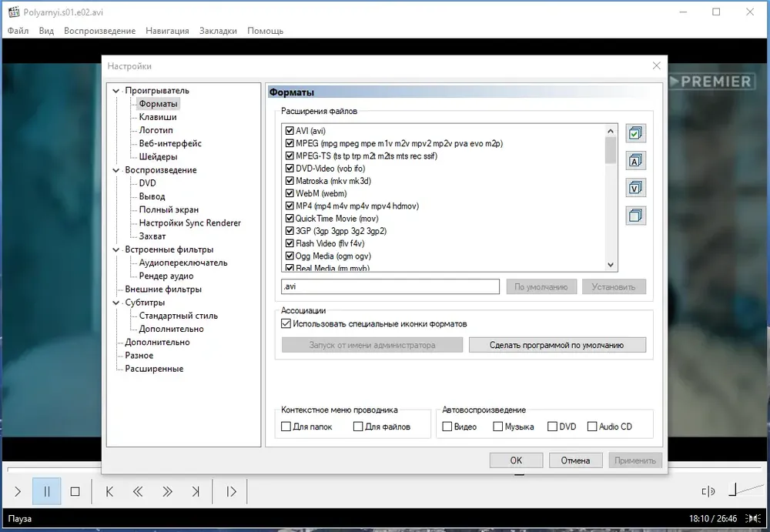Uncheck the 3GP format checkbox
This screenshot has height=532, width=770.
tap(290, 231)
